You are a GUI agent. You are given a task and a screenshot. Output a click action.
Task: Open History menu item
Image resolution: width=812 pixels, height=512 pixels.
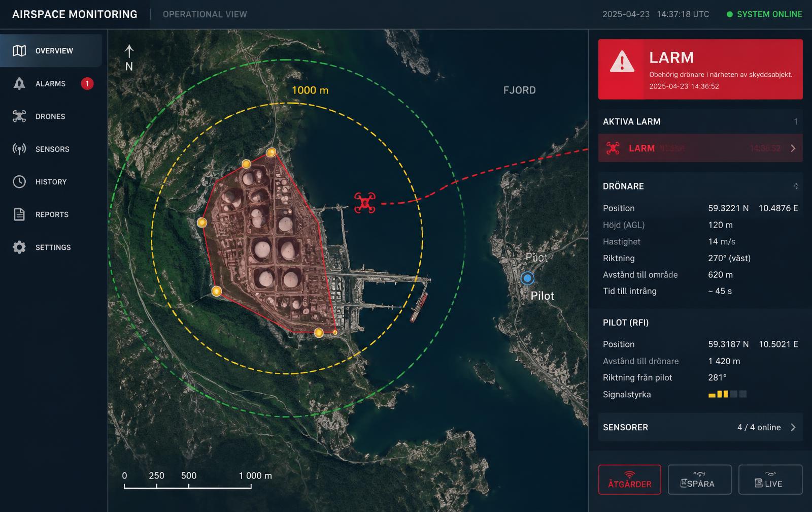[x=51, y=182]
